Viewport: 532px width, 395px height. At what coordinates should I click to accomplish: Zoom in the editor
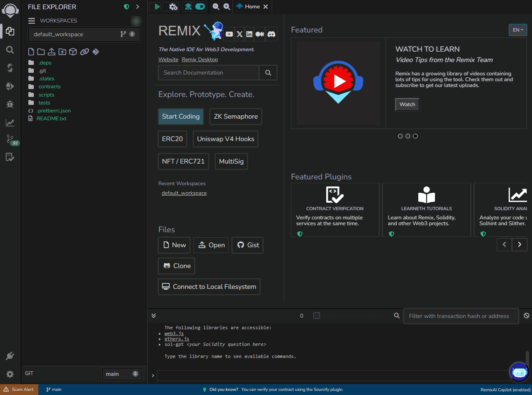coord(227,7)
